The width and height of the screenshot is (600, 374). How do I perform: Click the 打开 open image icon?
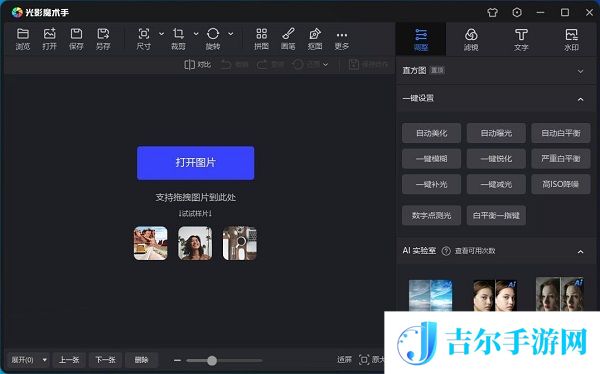[49, 39]
